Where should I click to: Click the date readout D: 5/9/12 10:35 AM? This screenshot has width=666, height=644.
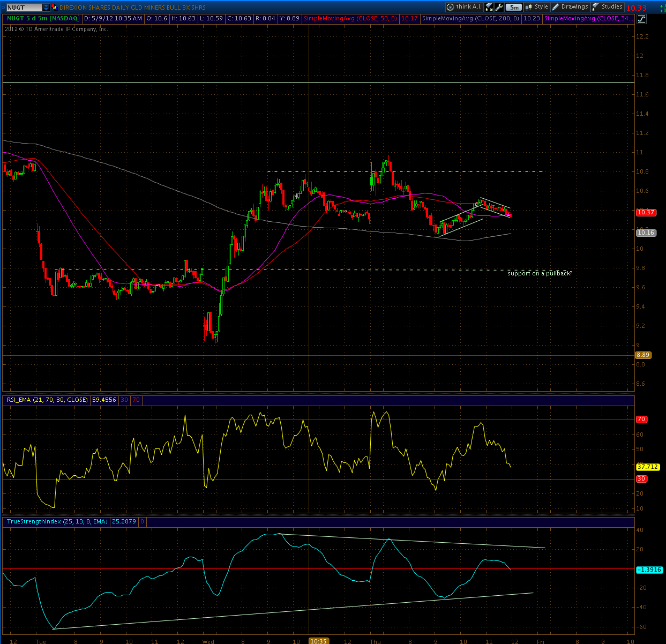113,18
